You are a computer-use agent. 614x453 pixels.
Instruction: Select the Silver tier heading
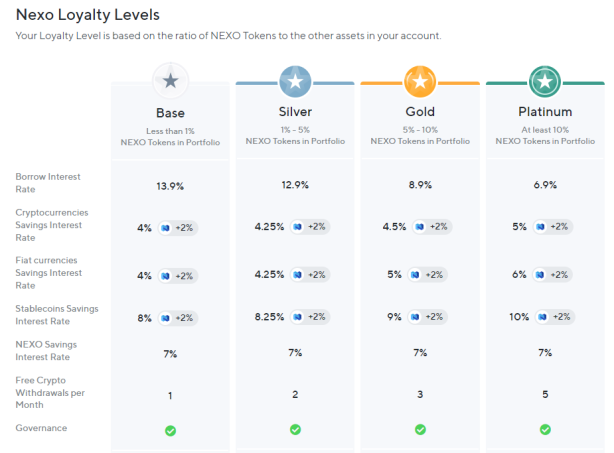(295, 112)
